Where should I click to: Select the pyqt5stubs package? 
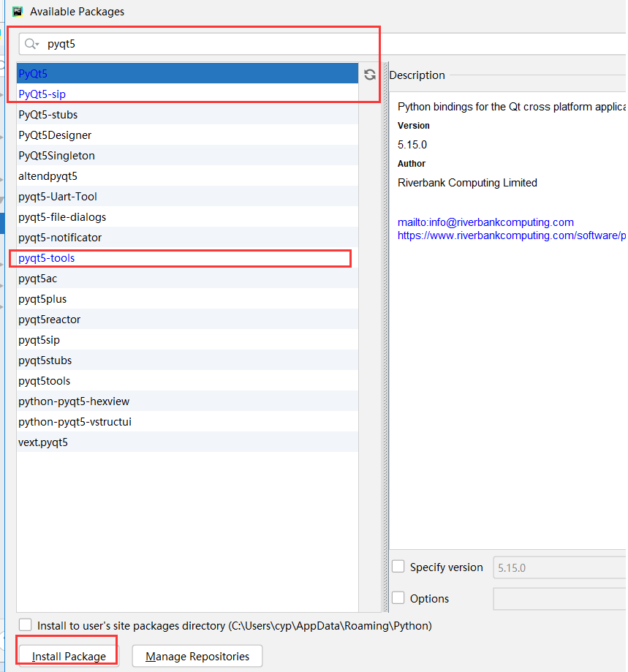188,360
